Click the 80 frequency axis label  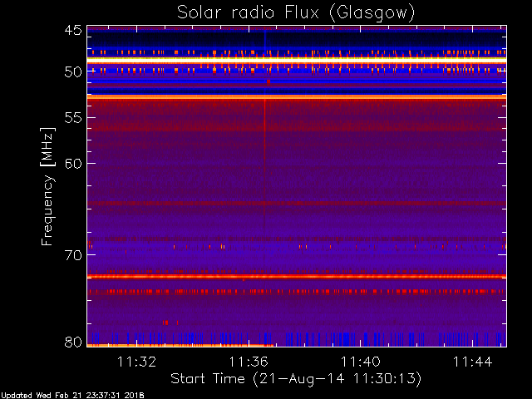point(73,342)
